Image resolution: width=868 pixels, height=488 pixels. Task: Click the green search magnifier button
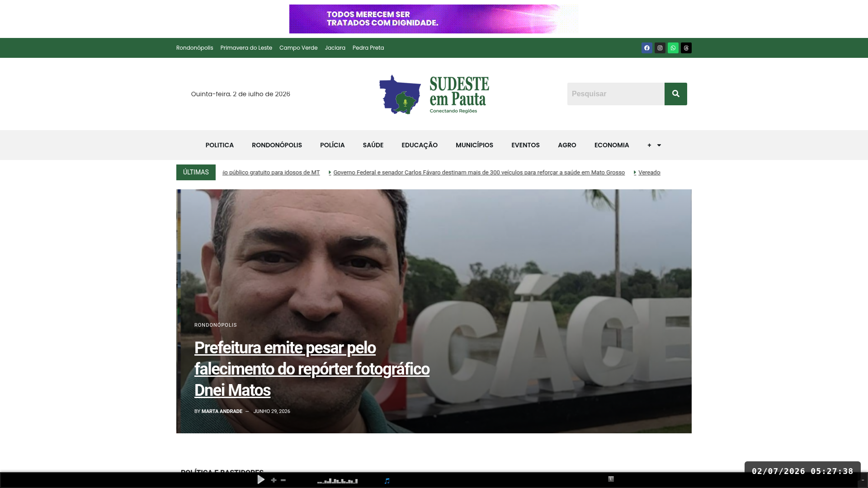[676, 94]
